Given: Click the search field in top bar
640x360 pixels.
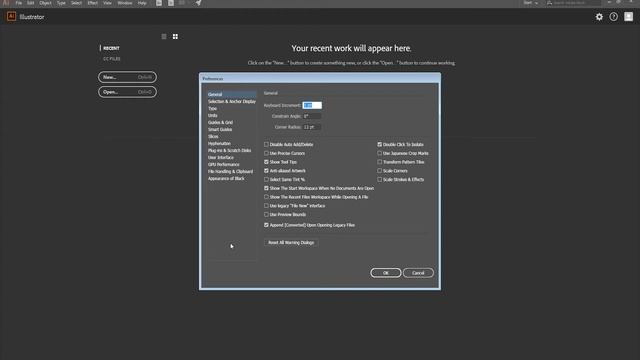Looking at the screenshot, I should (573, 3).
